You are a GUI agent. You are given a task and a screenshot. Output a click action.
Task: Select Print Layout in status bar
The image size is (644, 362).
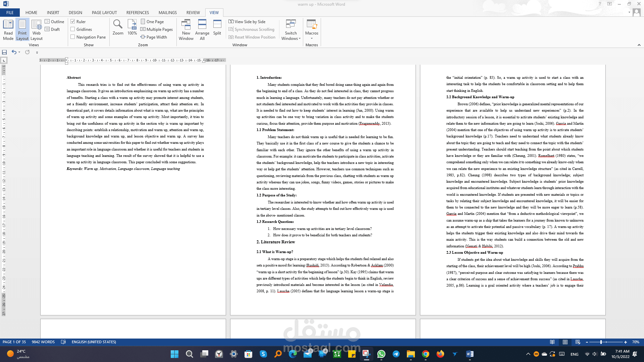pos(565,342)
